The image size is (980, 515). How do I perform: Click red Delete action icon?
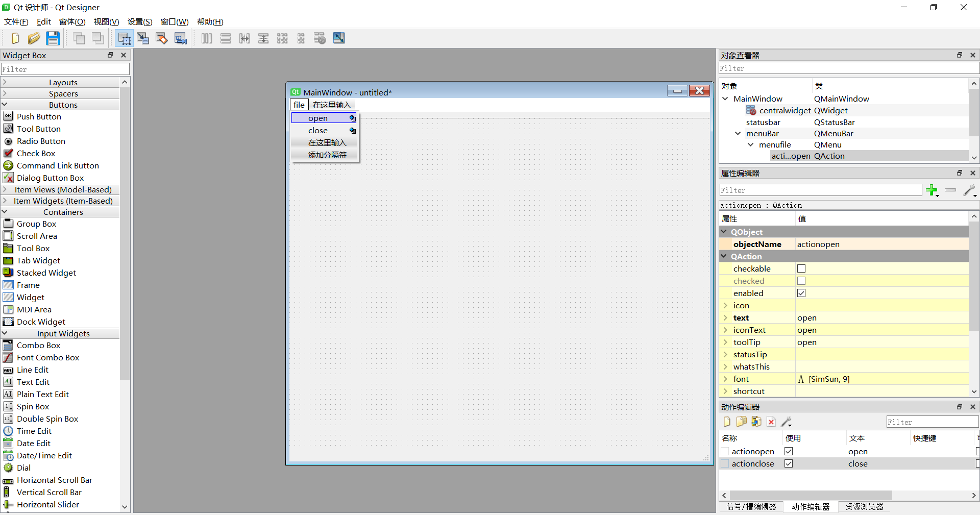(x=771, y=422)
